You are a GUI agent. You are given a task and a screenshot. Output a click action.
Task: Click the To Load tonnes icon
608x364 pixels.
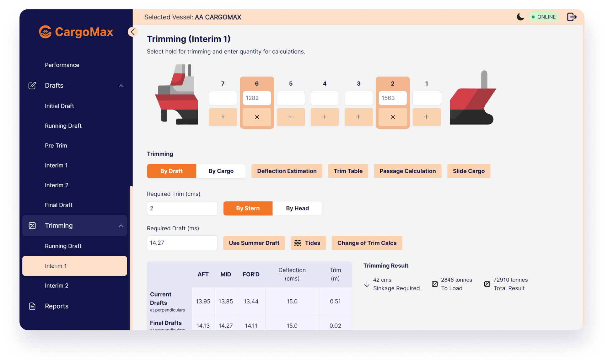435,284
